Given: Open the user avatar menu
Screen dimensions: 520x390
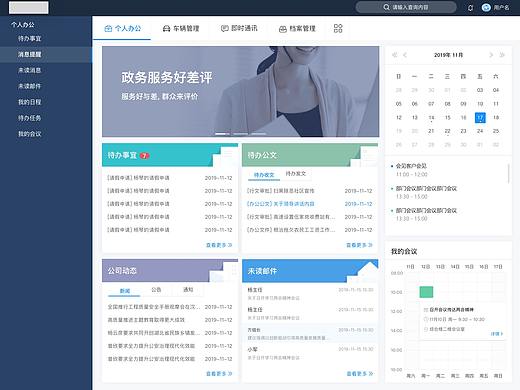Looking at the screenshot, I should 486,7.
